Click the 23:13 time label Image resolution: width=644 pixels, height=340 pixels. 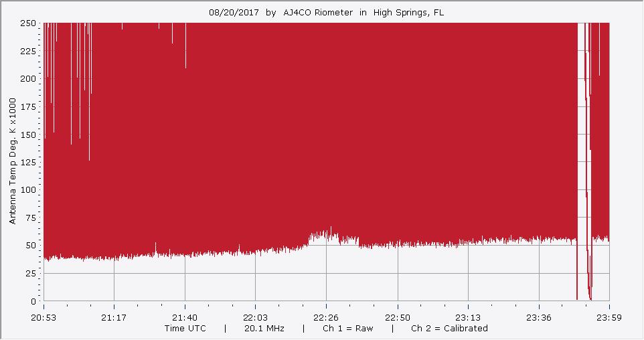468,318
